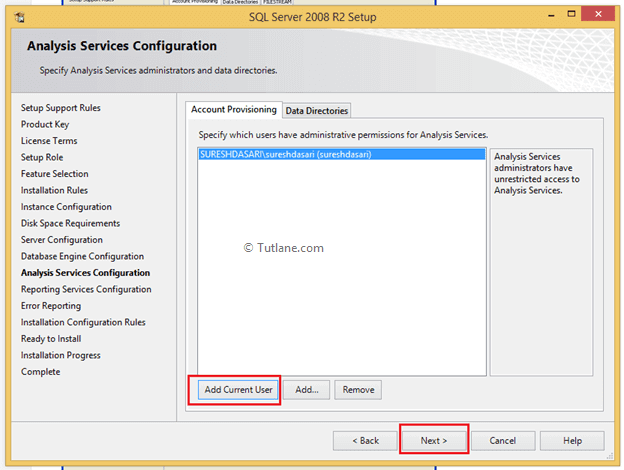Image resolution: width=624 pixels, height=470 pixels.
Task: Open Help for this setup page
Action: 572,441
